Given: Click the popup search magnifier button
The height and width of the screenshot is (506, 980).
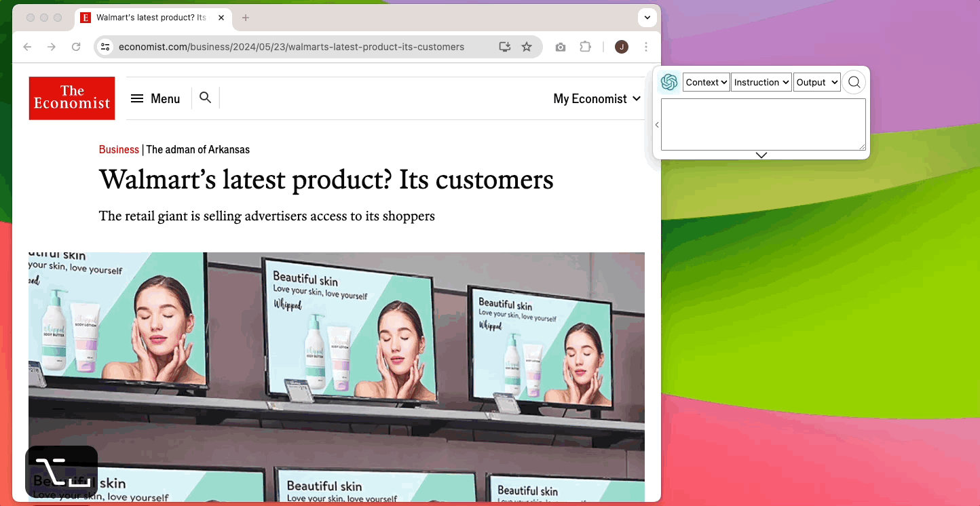Looking at the screenshot, I should [x=854, y=82].
